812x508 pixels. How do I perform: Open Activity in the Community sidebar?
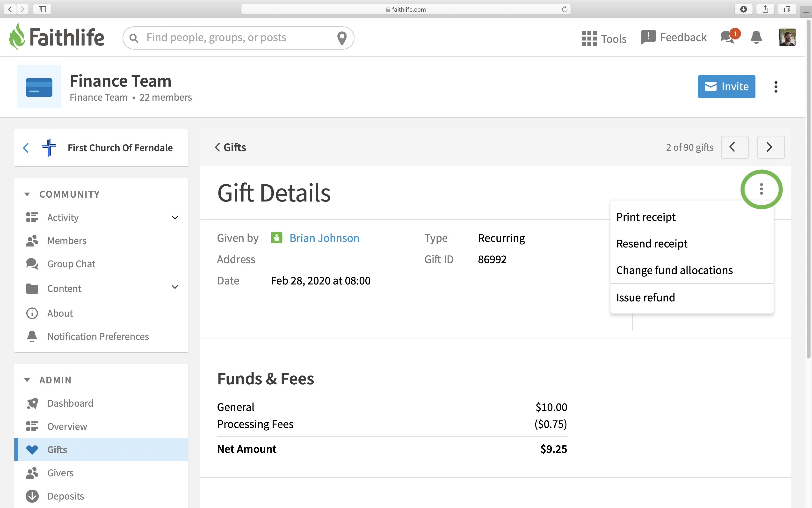63,217
